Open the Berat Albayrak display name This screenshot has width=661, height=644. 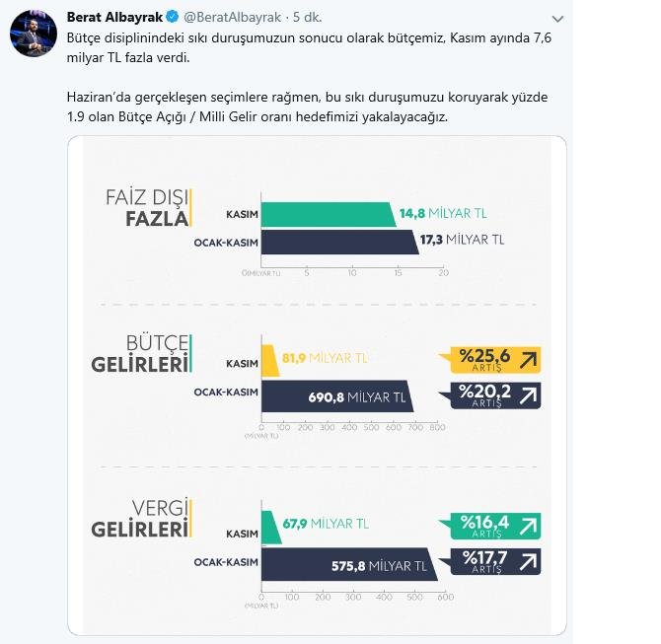[114, 17]
